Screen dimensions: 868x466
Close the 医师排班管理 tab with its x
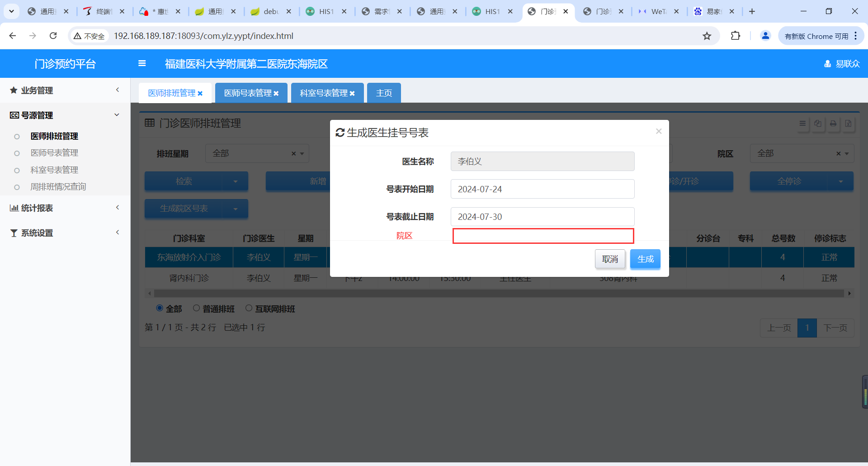pyautogui.click(x=200, y=93)
